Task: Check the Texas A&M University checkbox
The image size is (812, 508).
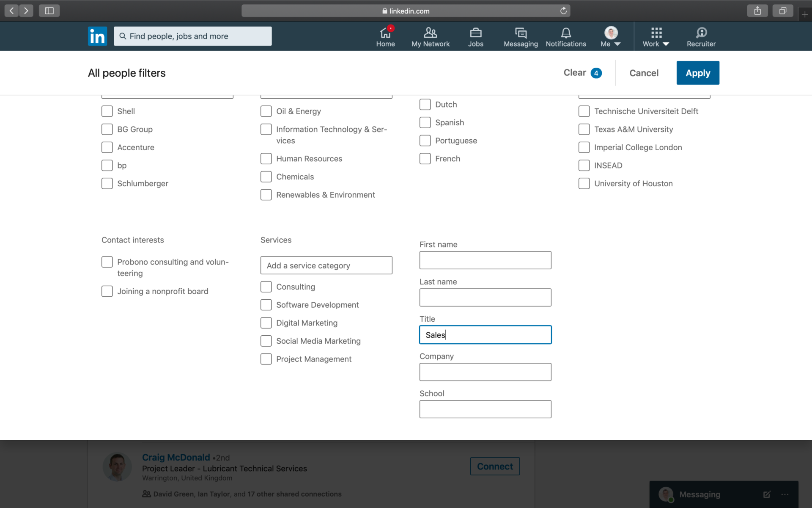Action: tap(584, 129)
